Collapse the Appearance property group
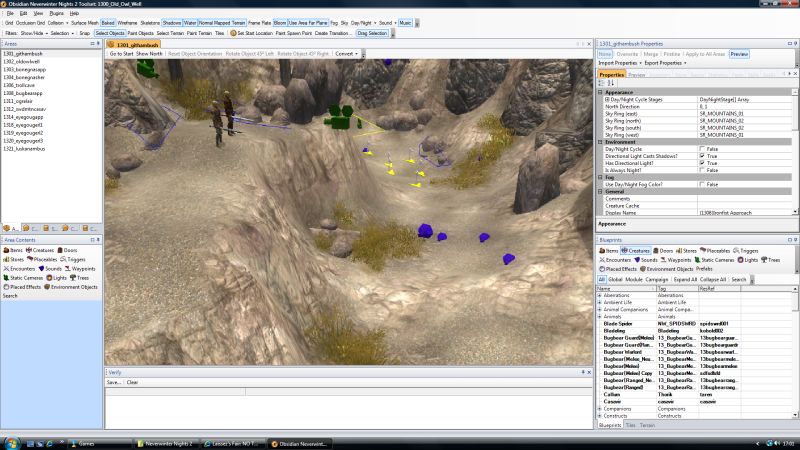The width and height of the screenshot is (800, 450). coord(600,92)
